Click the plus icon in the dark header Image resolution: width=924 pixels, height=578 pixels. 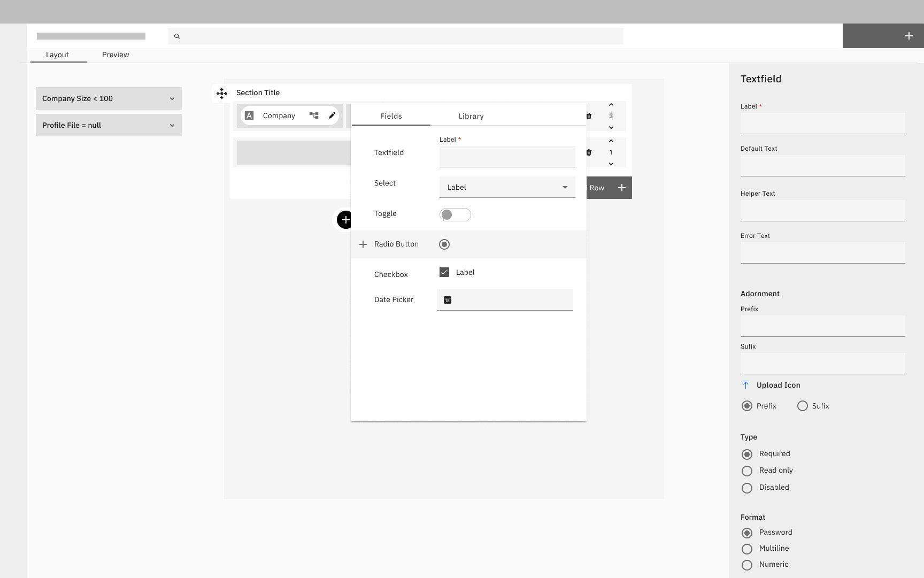[x=908, y=36]
